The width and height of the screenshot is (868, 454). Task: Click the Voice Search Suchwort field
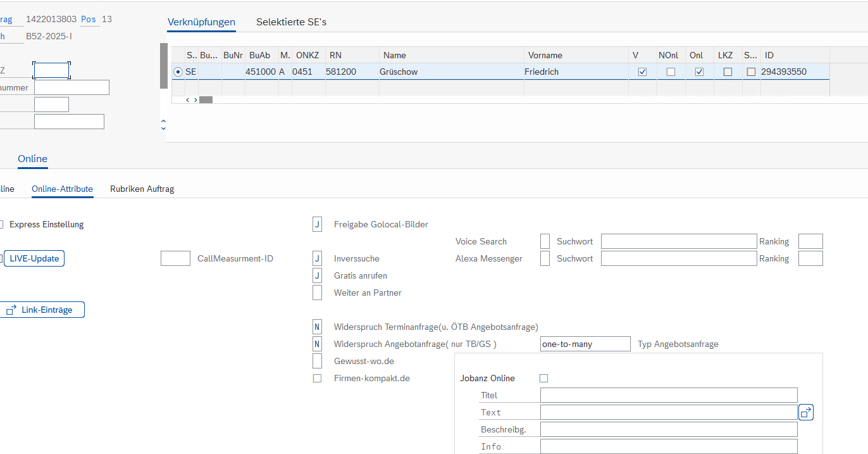click(x=679, y=241)
